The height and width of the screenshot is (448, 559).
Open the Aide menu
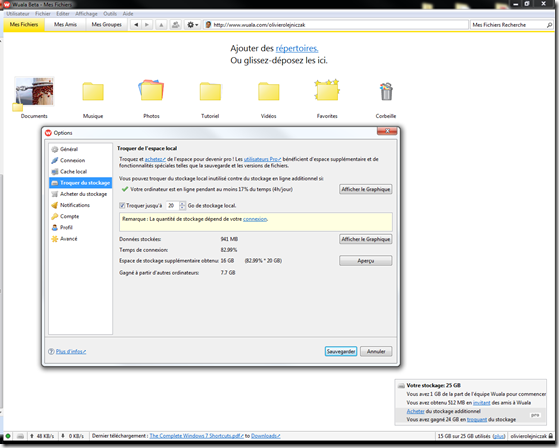click(x=128, y=14)
